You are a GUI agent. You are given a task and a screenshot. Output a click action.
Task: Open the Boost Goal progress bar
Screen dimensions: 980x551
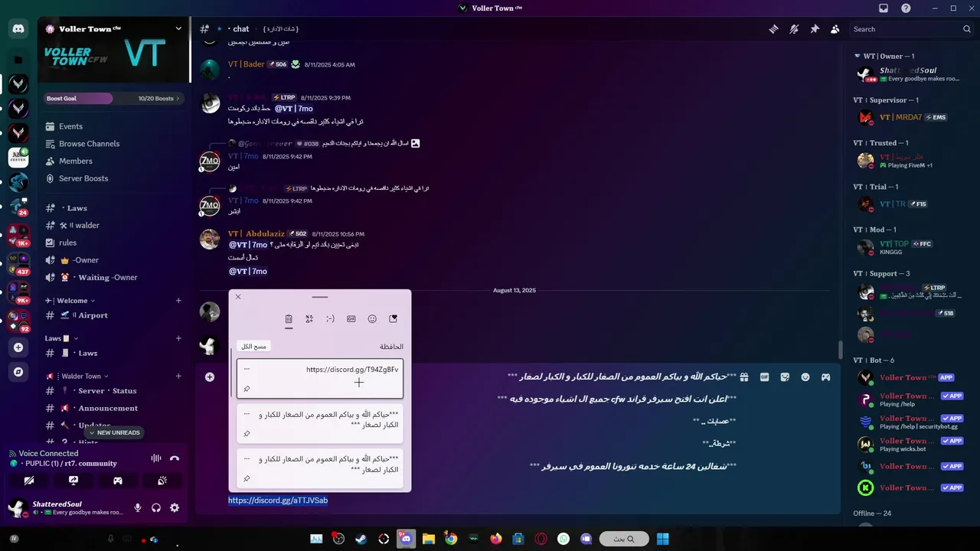[x=113, y=98]
